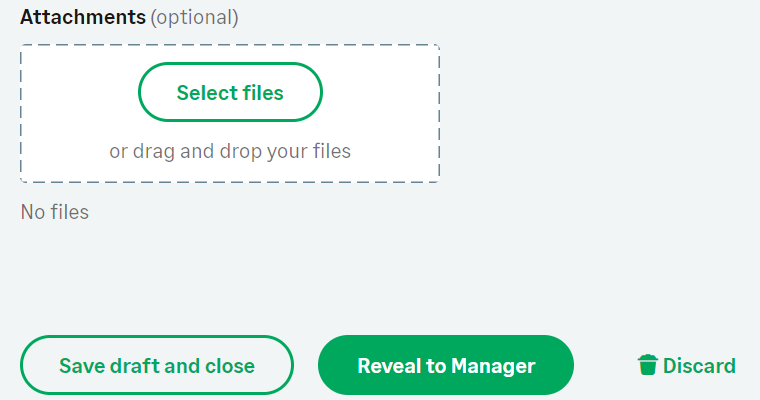
Task: Click the "No files" status text
Action: coord(55,212)
